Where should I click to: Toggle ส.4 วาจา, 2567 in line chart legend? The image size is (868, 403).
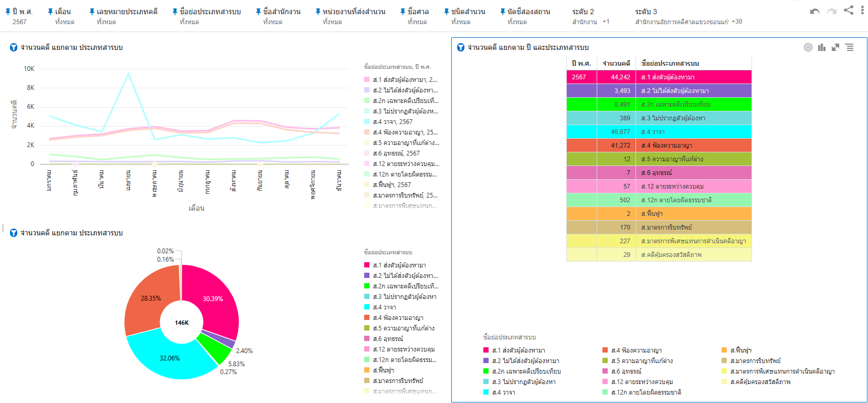coord(393,122)
